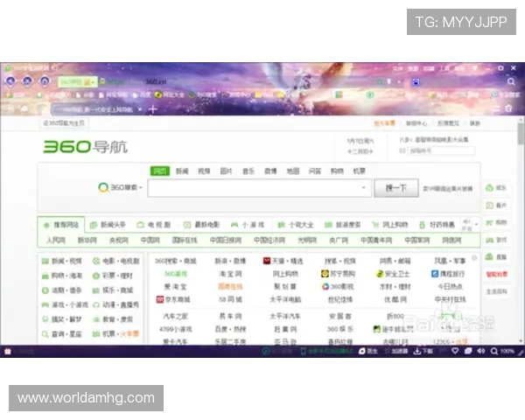This screenshot has height=420, width=525.
Task: Open the 360搜索 engine dropdown
Action: (121, 187)
